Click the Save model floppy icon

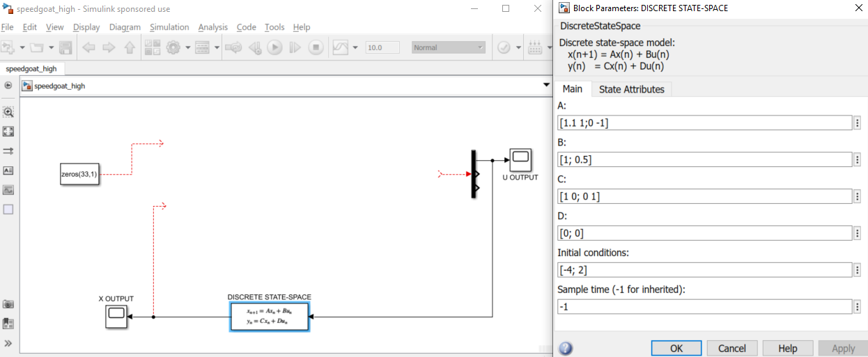65,48
